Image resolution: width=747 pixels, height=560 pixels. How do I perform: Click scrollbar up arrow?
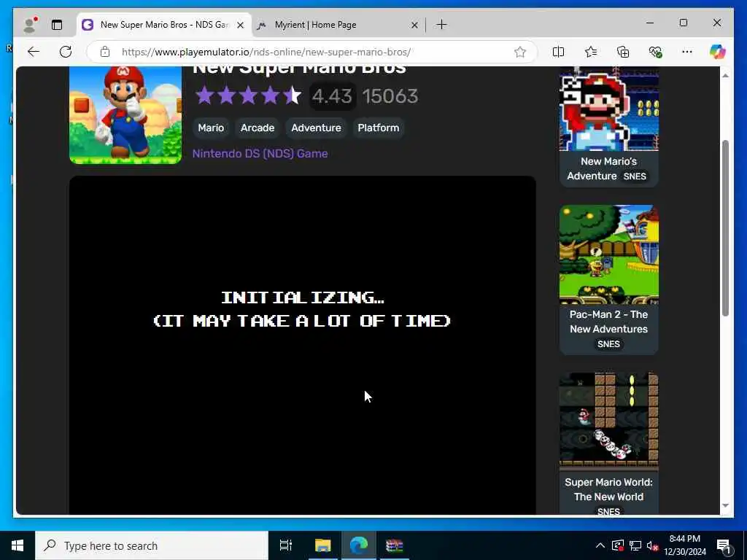click(725, 76)
